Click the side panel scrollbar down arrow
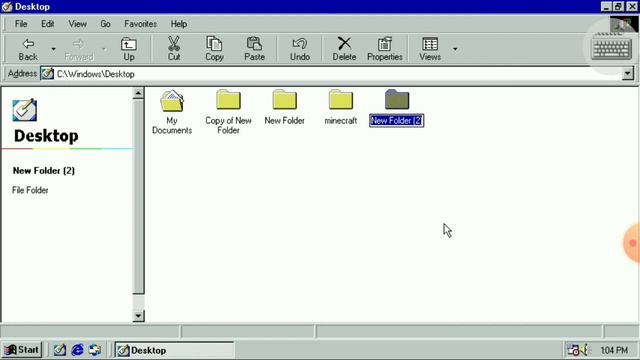The image size is (640, 360). click(x=138, y=316)
